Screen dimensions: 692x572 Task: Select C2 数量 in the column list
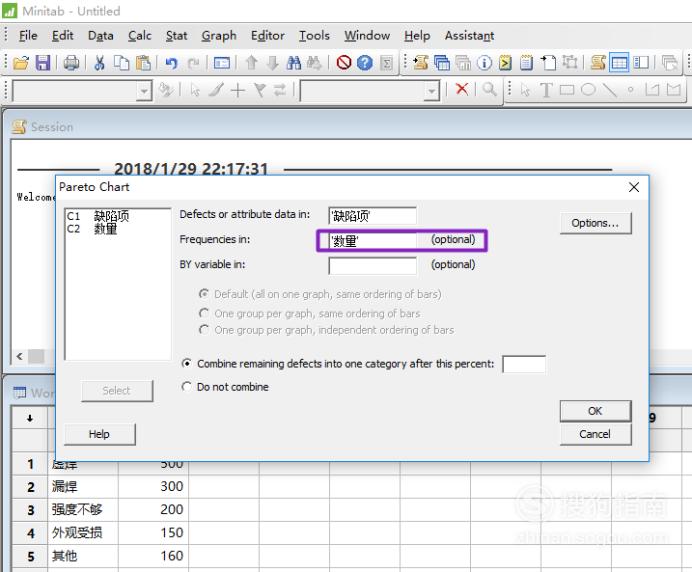(92, 229)
